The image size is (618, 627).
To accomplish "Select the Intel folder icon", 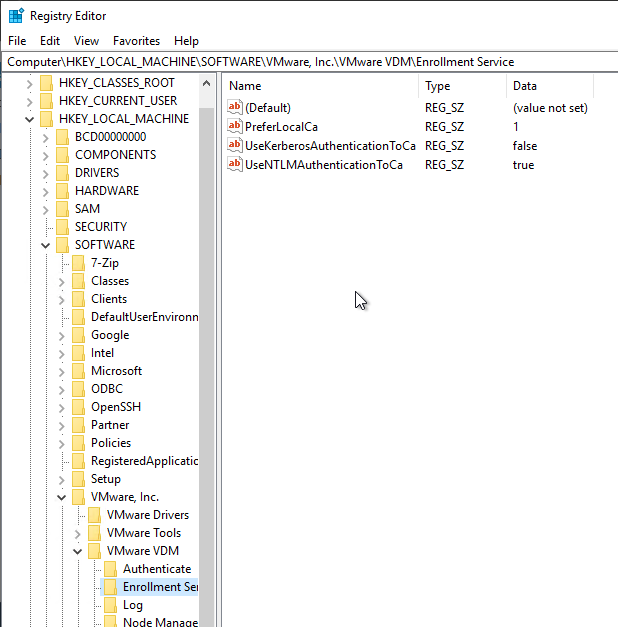I will [78, 353].
